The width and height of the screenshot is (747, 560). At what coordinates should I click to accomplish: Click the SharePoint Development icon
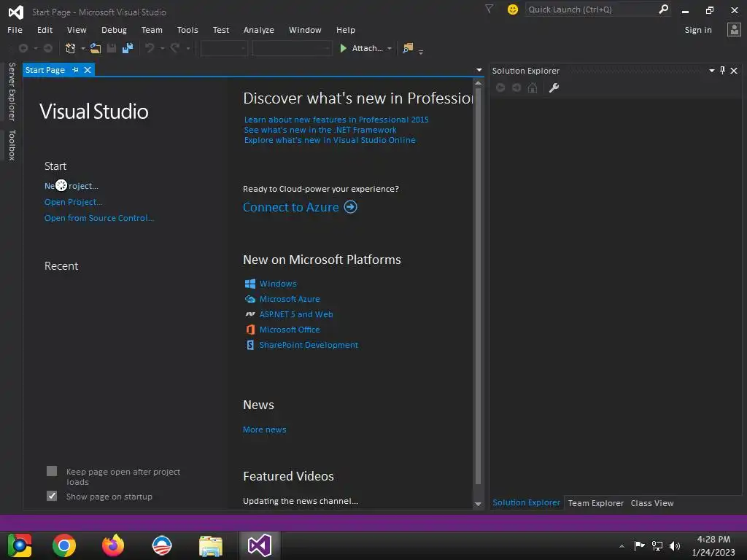[250, 345]
